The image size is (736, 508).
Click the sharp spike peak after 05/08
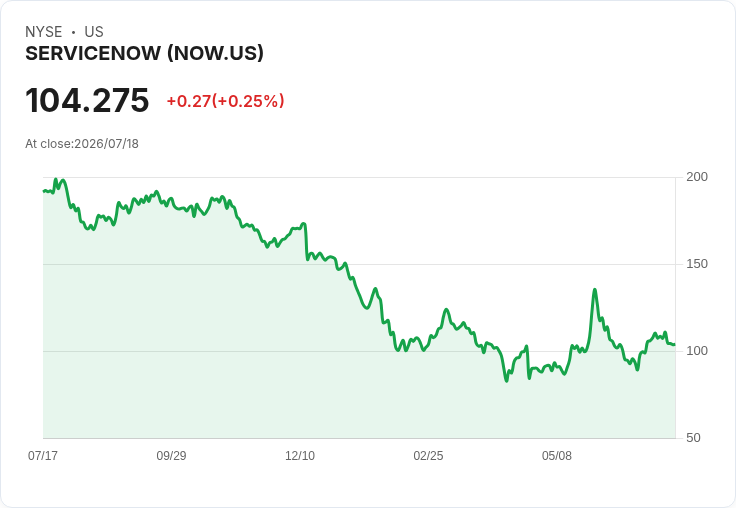coord(595,290)
